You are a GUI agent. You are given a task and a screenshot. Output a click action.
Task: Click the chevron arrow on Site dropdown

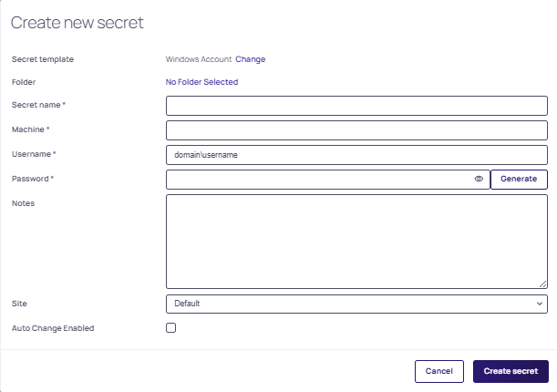click(x=538, y=304)
